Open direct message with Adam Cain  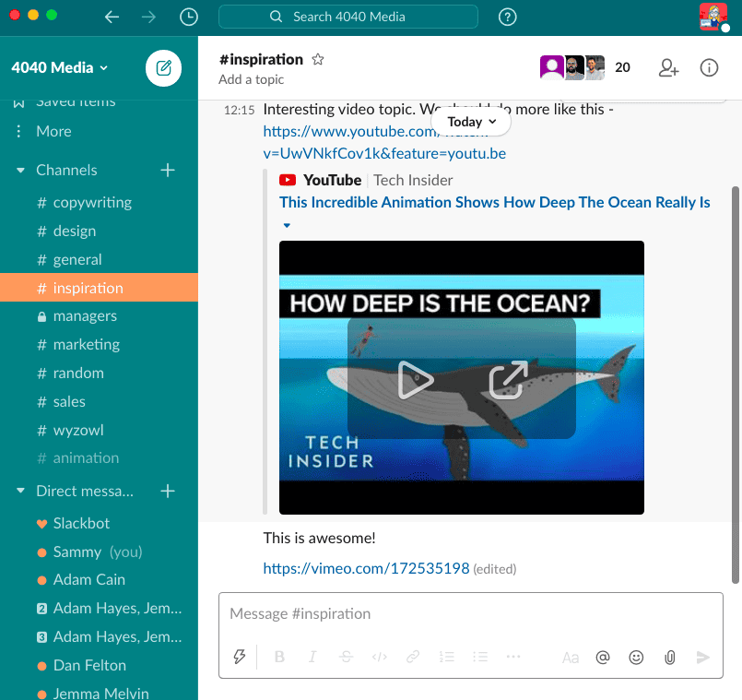pyautogui.click(x=88, y=579)
